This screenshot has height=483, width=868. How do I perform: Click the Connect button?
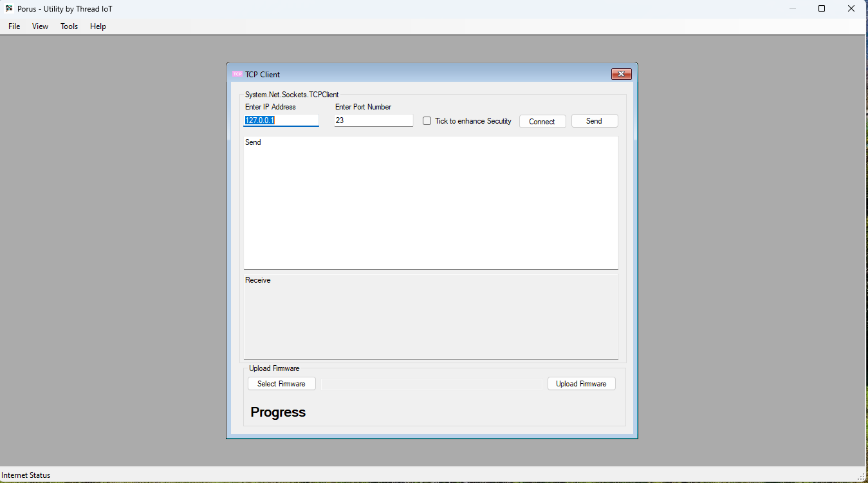click(x=542, y=120)
